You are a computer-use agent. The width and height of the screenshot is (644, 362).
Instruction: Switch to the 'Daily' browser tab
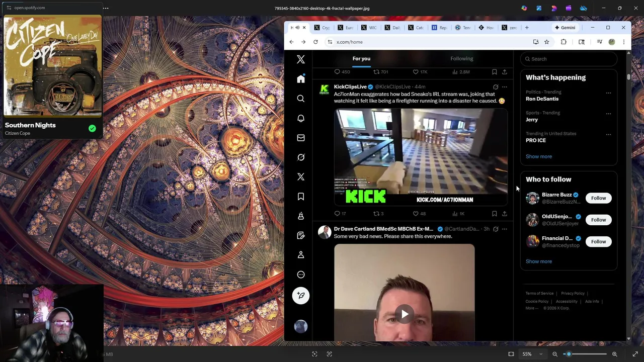click(392, 28)
